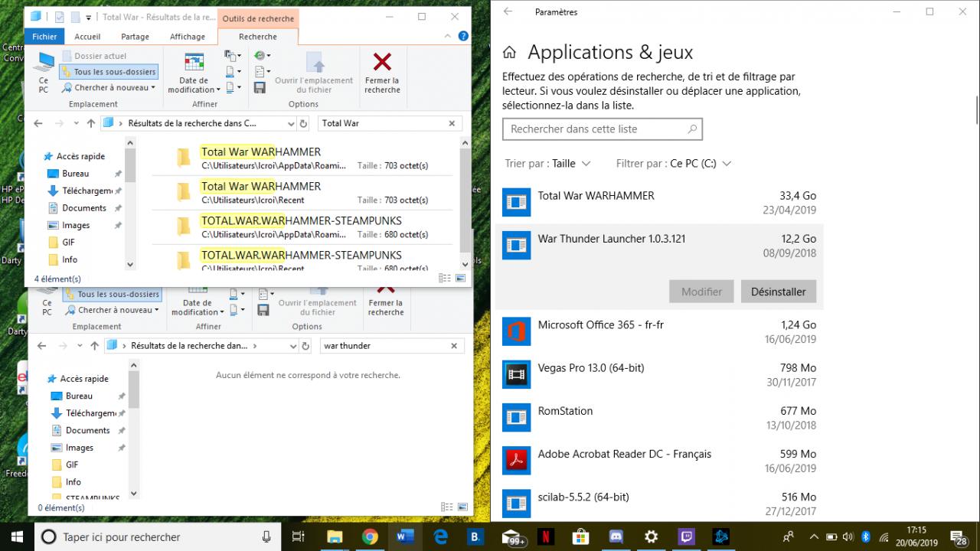Switch to Affichage tab in Total War window
The width and height of the screenshot is (980, 551).
[x=188, y=37]
